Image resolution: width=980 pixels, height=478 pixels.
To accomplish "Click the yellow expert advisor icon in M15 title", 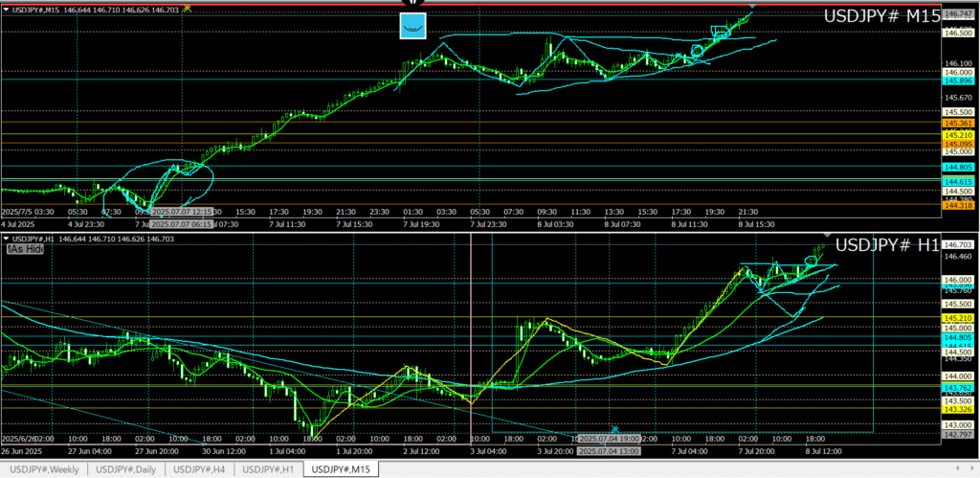I will [188, 8].
